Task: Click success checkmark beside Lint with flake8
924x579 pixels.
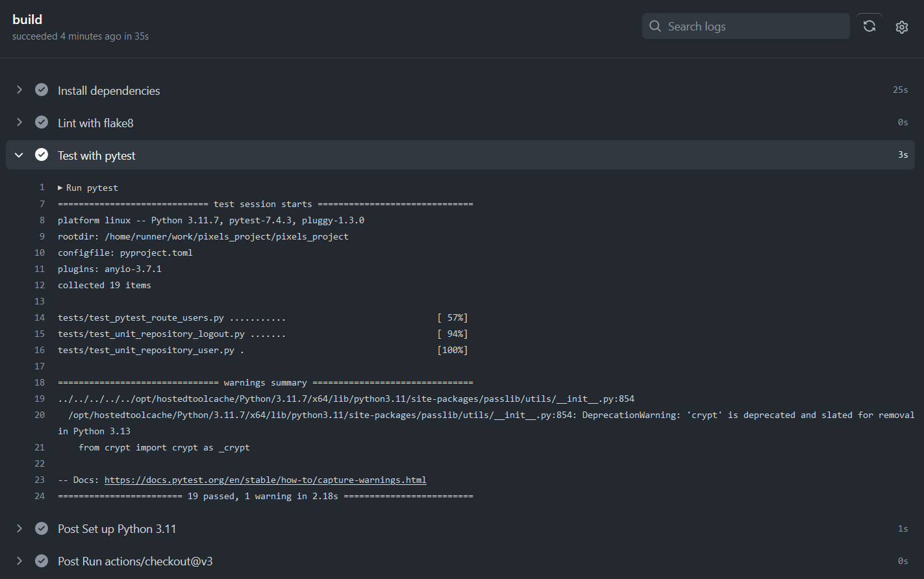Action: [42, 122]
